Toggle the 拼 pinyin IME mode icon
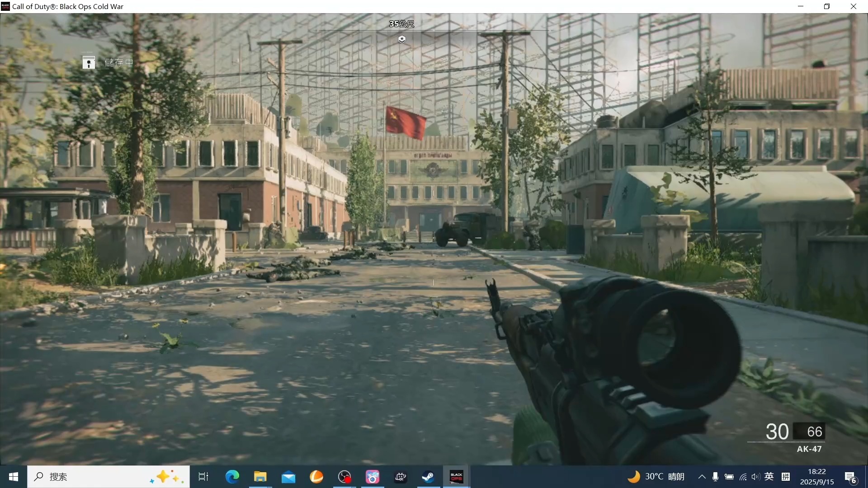This screenshot has height=488, width=868. point(786,477)
